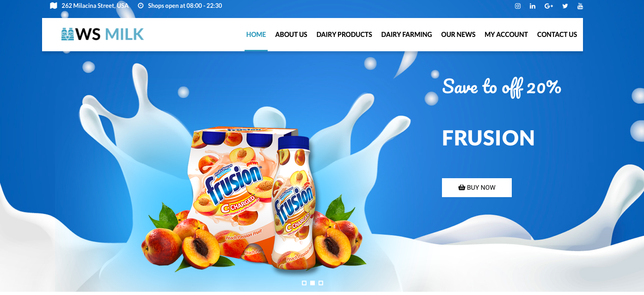The image size is (644, 295).
Task: Open the YouTube social icon
Action: coord(580,6)
